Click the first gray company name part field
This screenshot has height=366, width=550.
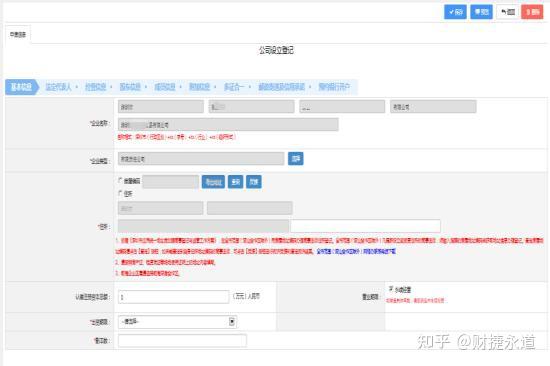161,107
